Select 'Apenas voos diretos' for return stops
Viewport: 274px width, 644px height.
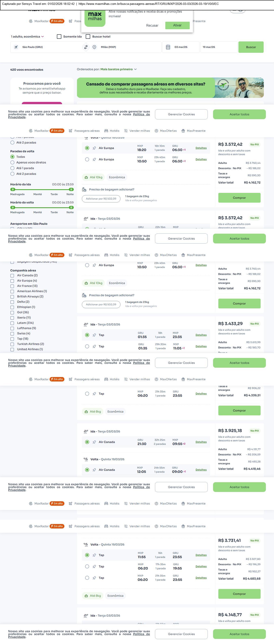[x=12, y=162]
